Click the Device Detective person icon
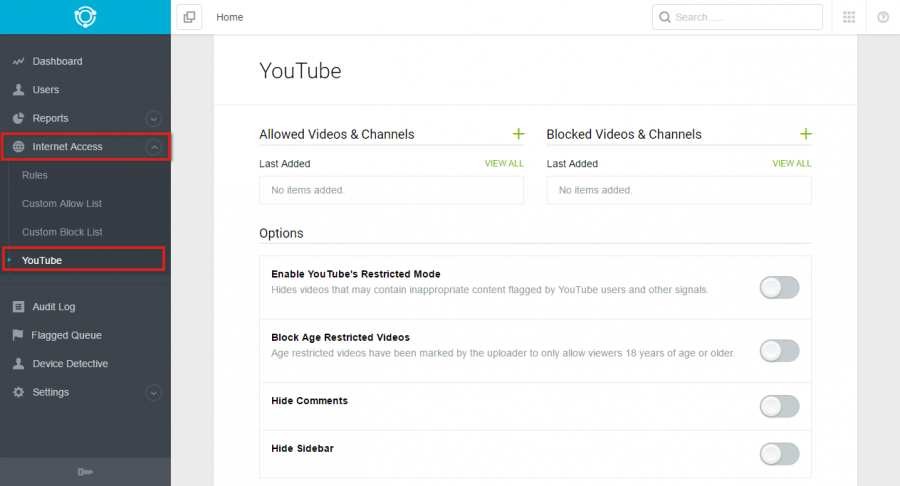The height and width of the screenshot is (486, 900). pos(18,363)
